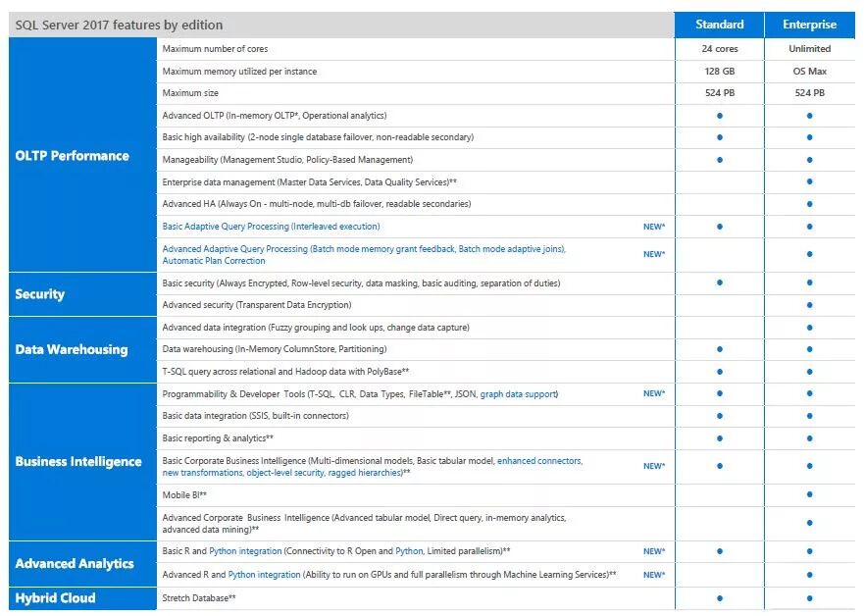The image size is (864, 616).
Task: Click NEW tag on Basic R row
Action: [x=654, y=551]
